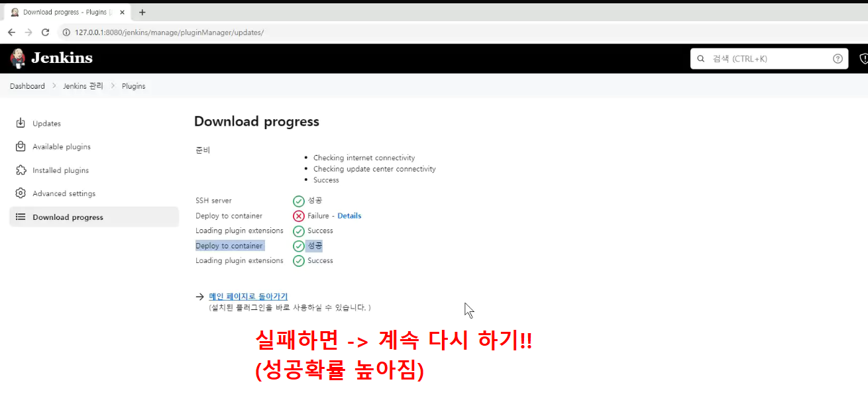Open a new browser tab

[x=142, y=12]
